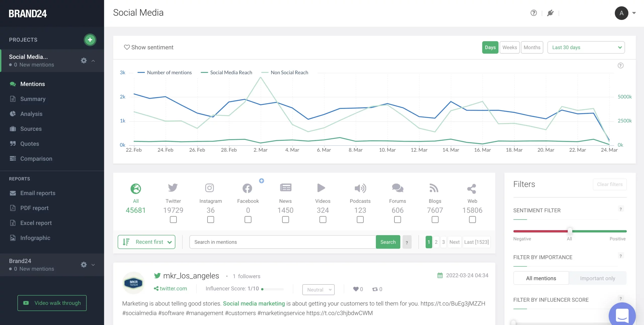This screenshot has width=644, height=325.
Task: Open the integrations plug icon in the header
Action: coord(550,13)
